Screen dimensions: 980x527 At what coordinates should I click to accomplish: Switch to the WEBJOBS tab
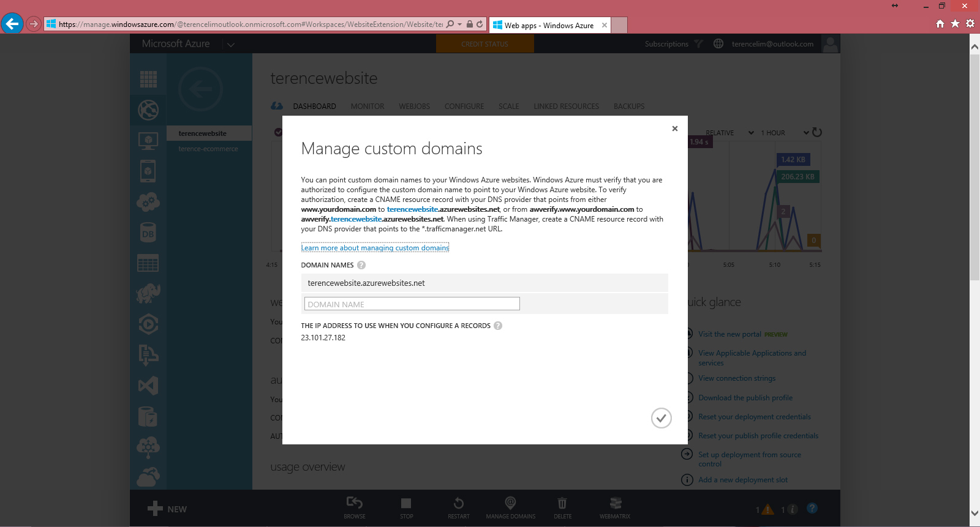click(415, 107)
